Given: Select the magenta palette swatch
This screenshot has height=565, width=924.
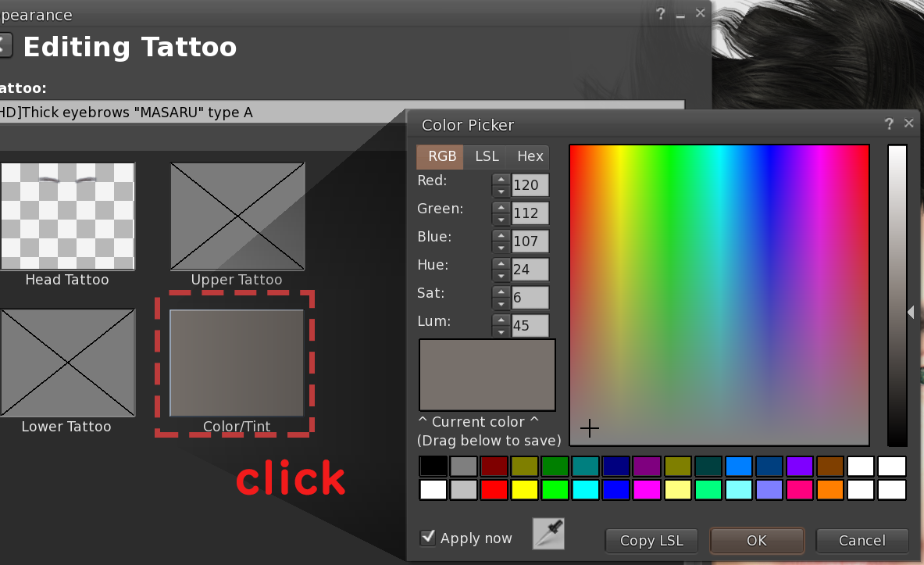Looking at the screenshot, I should tap(647, 489).
